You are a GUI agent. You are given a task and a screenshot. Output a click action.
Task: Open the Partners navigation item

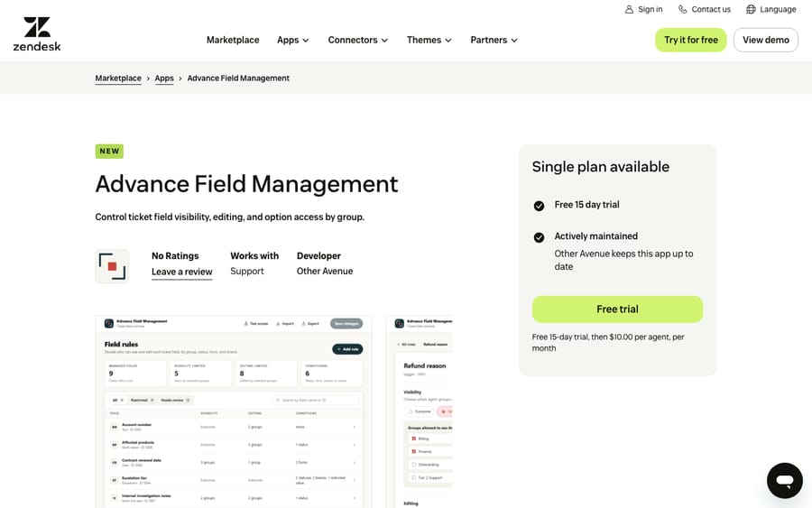(x=494, y=40)
